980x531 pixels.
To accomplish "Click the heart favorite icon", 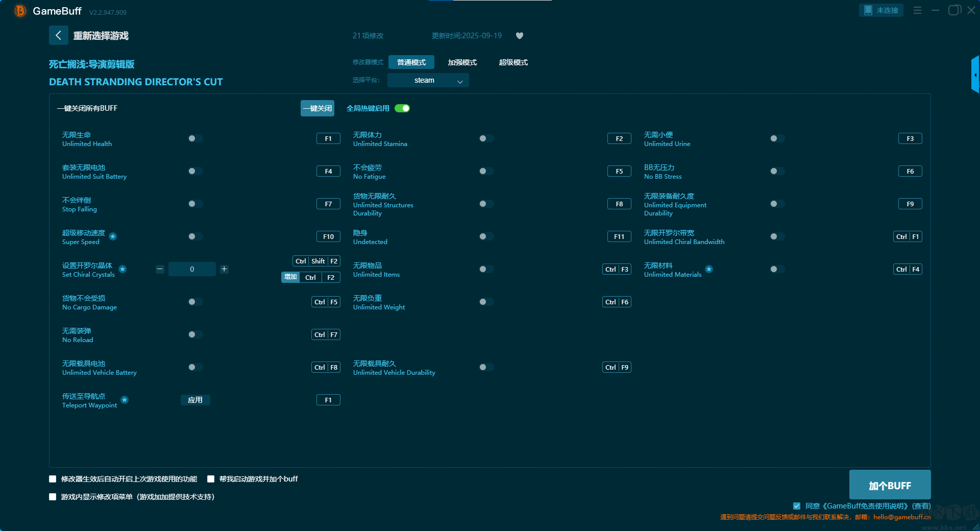I will point(520,36).
